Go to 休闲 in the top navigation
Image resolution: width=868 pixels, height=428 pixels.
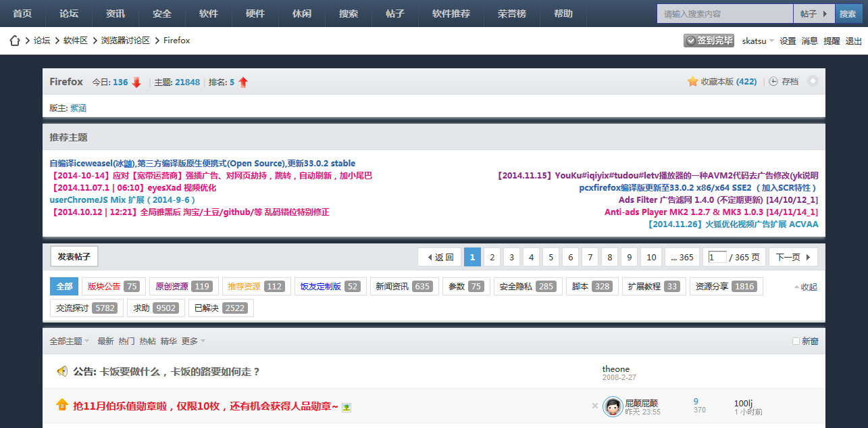click(x=302, y=14)
